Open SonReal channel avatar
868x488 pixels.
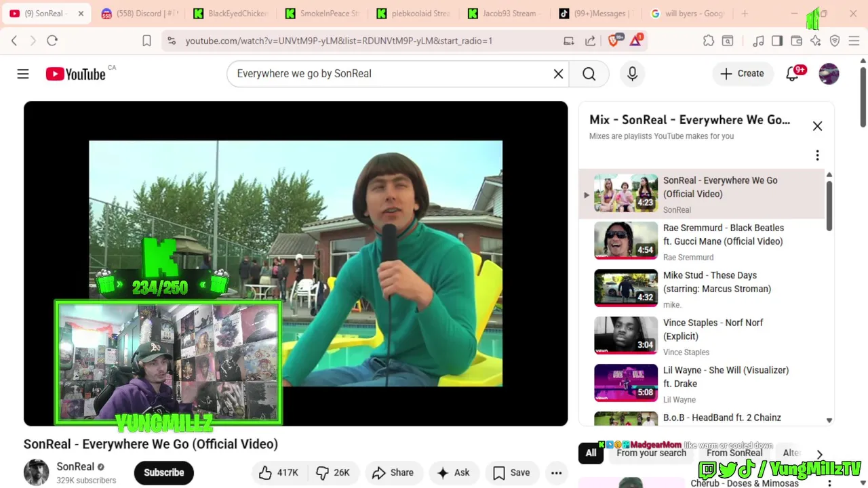(37, 472)
